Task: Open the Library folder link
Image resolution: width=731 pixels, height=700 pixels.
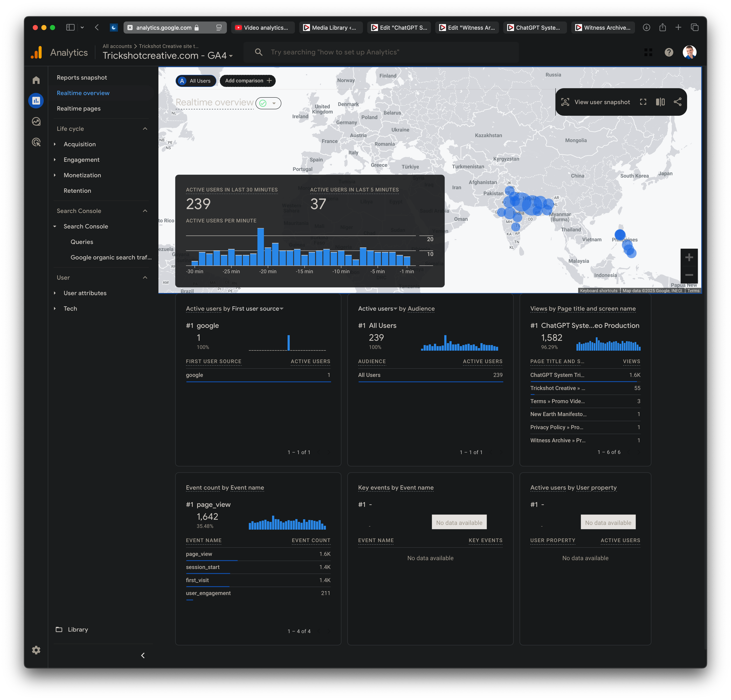Action: [72, 630]
